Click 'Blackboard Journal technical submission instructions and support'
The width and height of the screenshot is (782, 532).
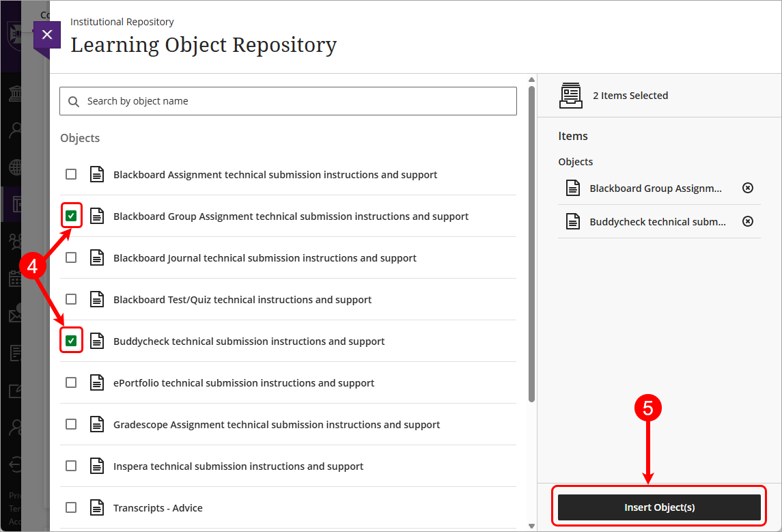(x=265, y=258)
